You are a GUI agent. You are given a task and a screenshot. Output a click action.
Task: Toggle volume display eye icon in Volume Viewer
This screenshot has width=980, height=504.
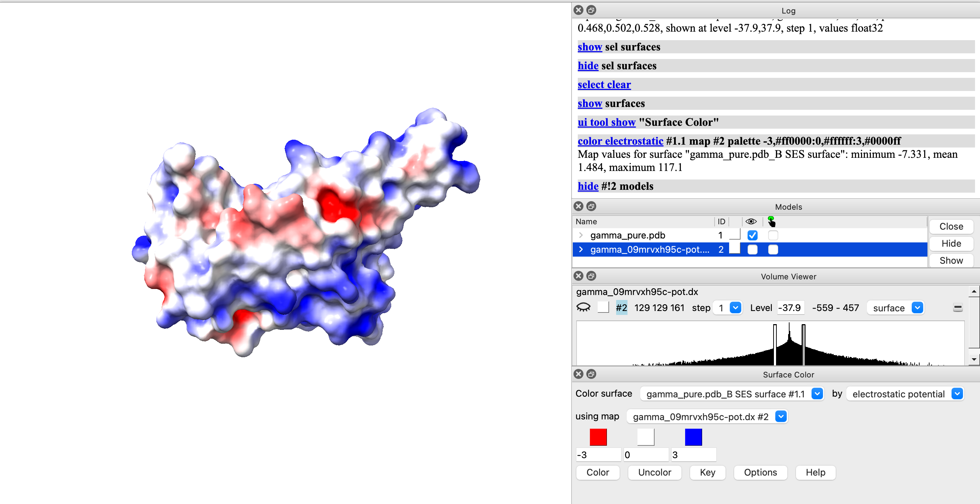point(583,307)
